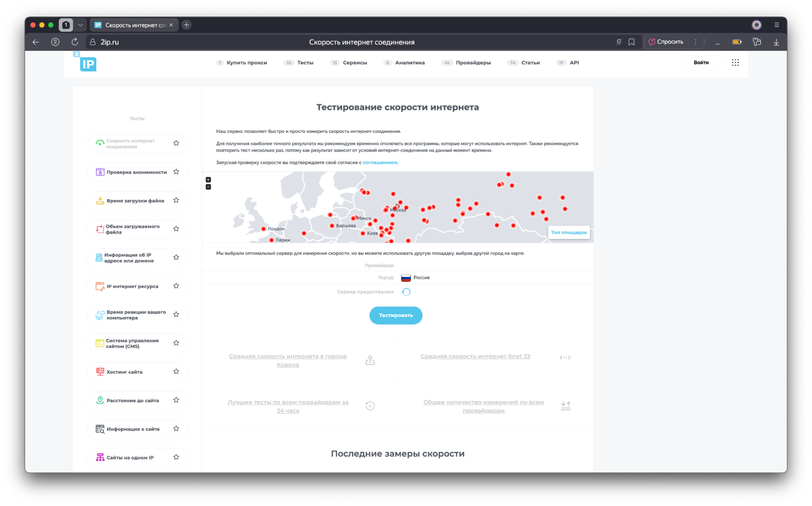Star the Время загрузки файла test
This screenshot has width=812, height=506.
coord(176,200)
